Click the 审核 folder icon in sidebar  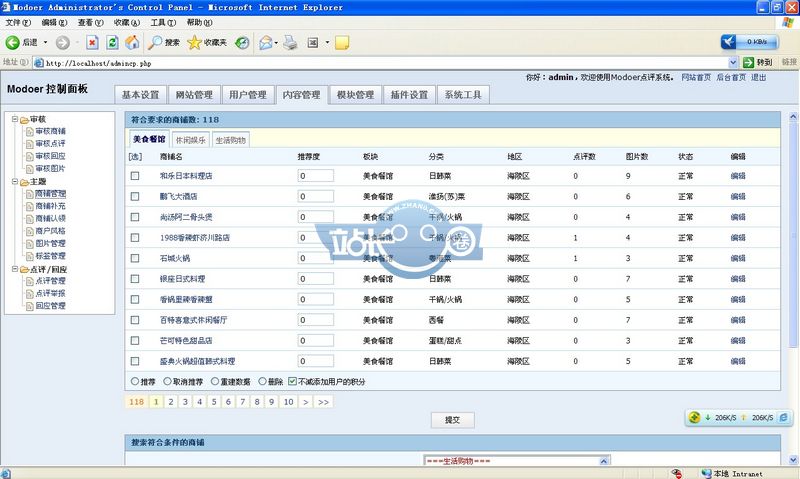pos(24,120)
